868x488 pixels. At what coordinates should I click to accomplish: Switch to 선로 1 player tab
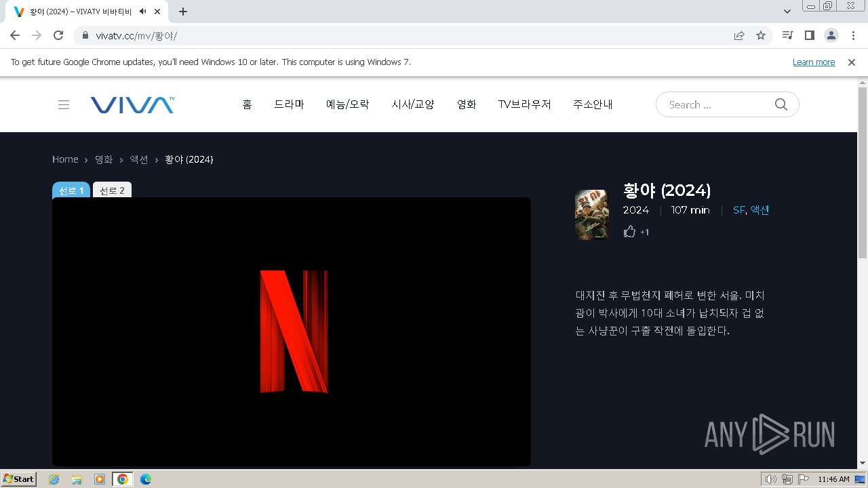[x=71, y=190]
